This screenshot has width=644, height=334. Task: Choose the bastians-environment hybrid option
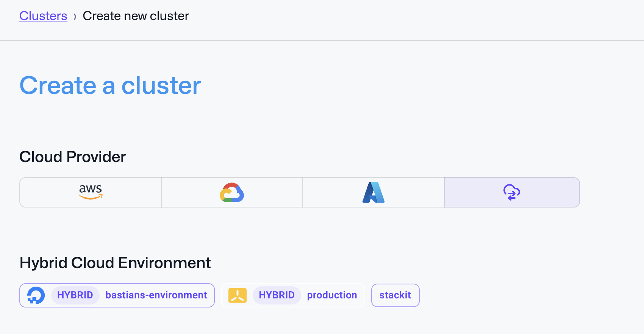pos(117,295)
